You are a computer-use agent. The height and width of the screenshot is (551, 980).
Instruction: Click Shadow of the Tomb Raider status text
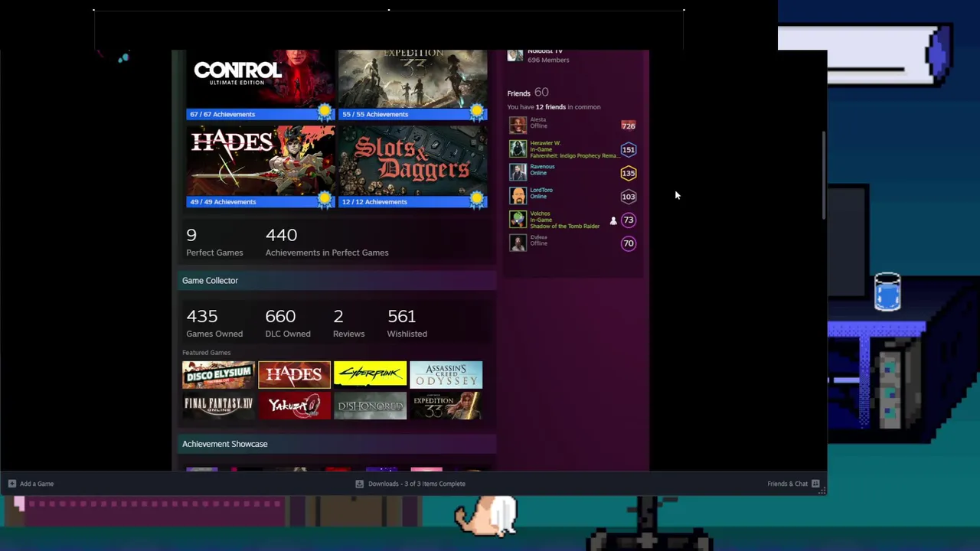coord(564,227)
